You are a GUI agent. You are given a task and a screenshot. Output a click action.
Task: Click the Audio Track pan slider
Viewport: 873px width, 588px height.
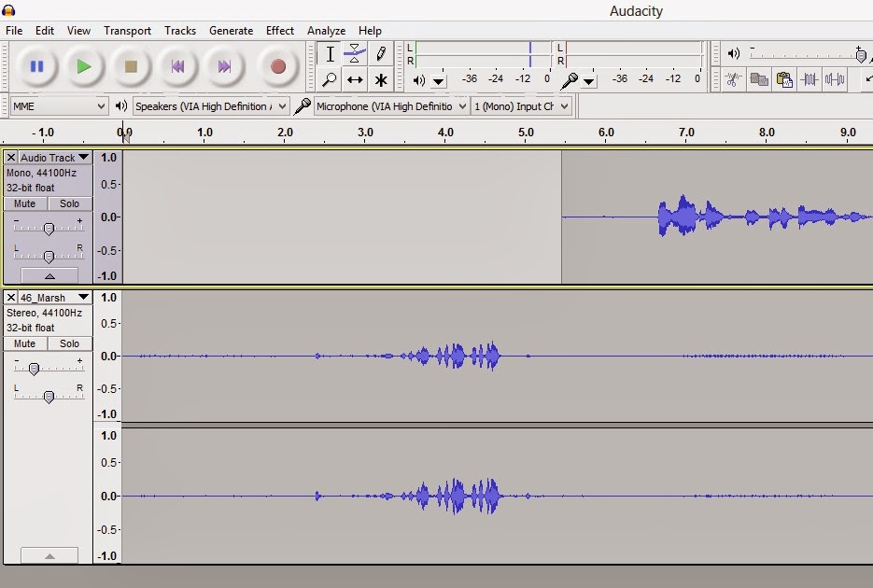[x=49, y=256]
